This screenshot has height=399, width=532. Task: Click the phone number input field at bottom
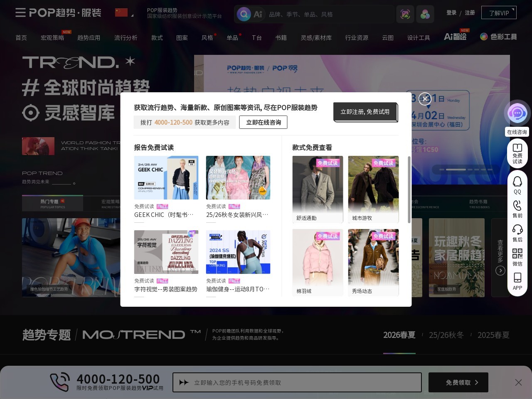tap(297, 382)
